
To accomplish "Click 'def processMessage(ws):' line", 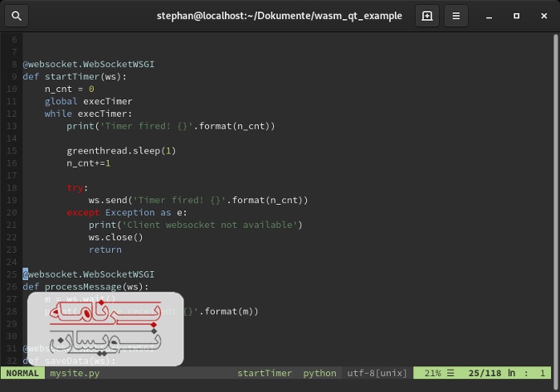I will [85, 287].
